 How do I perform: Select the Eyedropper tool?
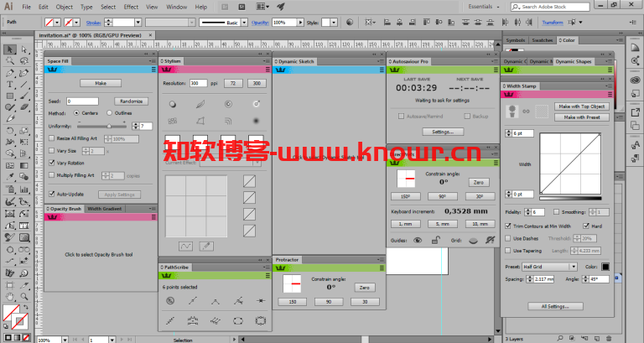click(10, 177)
